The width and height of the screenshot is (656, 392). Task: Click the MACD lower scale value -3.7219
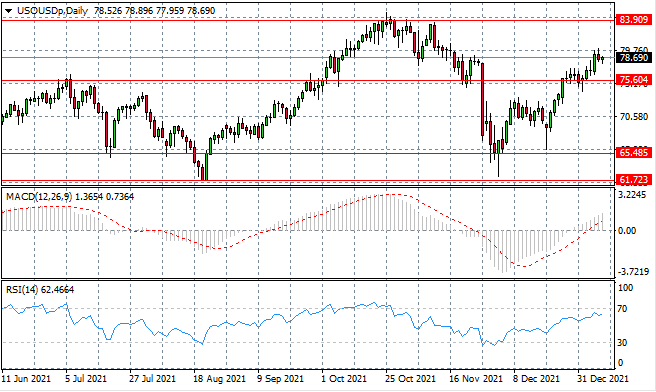pyautogui.click(x=633, y=272)
